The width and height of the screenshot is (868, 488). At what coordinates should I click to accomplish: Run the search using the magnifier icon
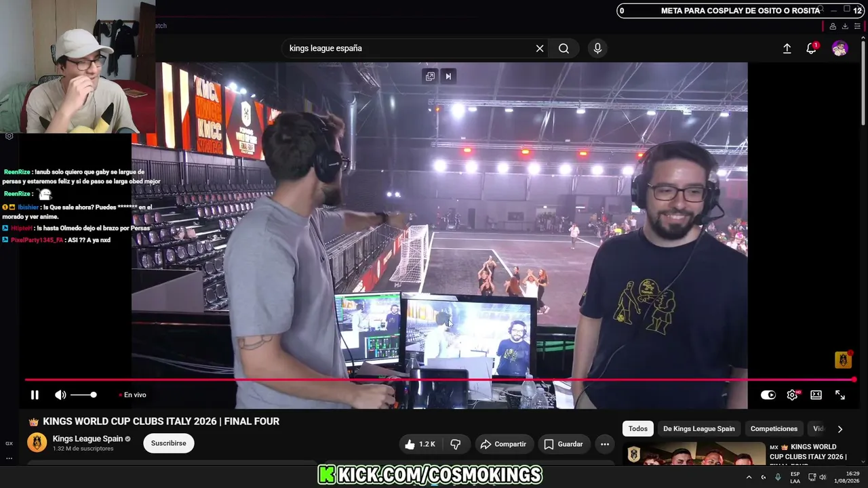(x=564, y=49)
